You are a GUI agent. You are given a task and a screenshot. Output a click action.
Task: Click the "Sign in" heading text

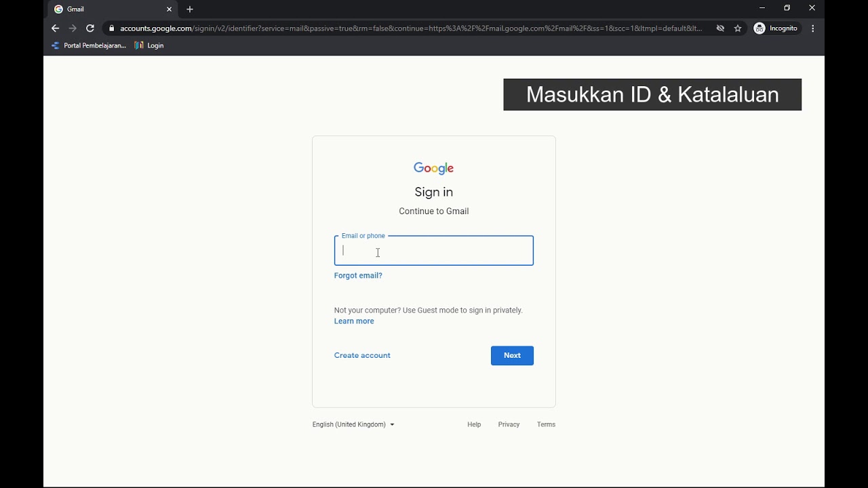pos(434,192)
